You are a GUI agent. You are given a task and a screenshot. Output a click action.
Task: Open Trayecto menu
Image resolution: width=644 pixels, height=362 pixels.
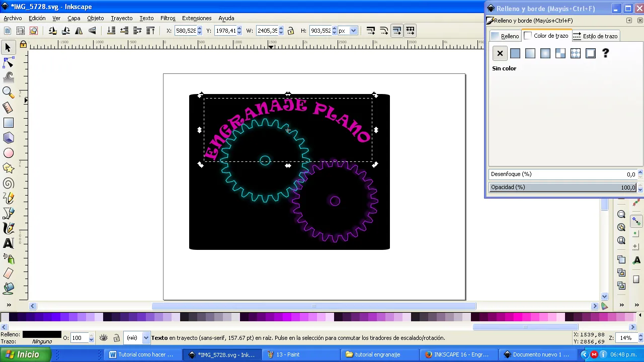(122, 18)
